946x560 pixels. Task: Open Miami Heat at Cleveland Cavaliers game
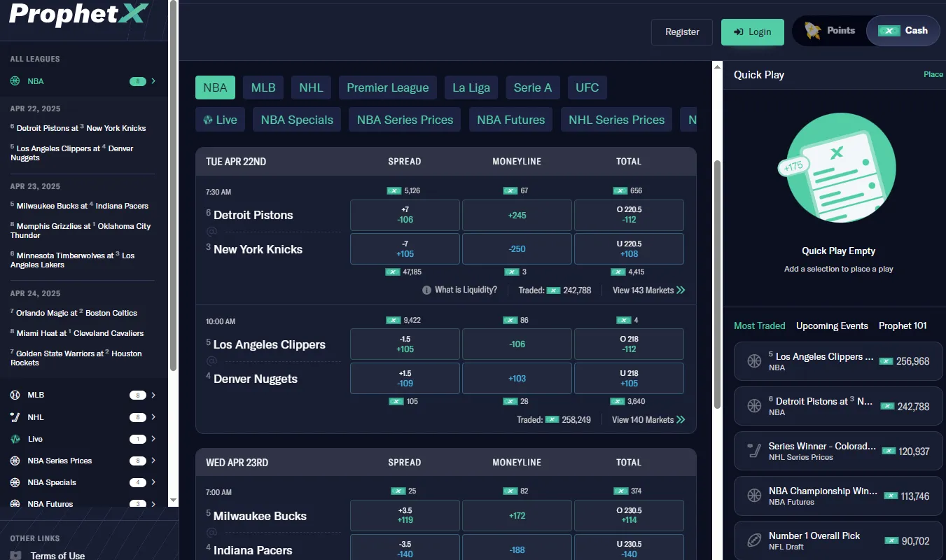pyautogui.click(x=77, y=333)
